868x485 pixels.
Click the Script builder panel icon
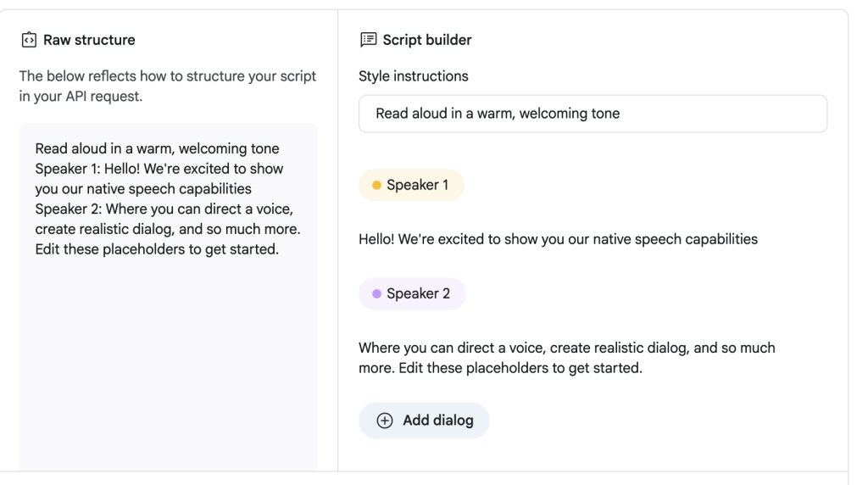[367, 40]
